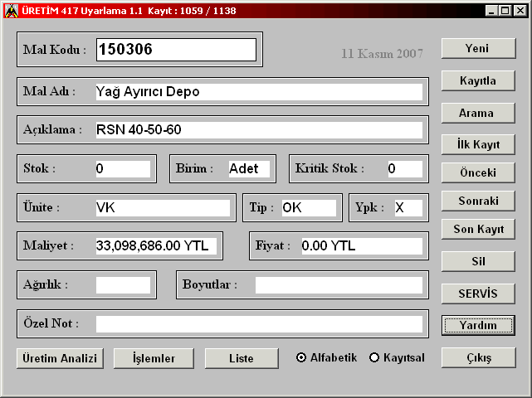The height and width of the screenshot is (398, 532).
Task: Jump to first record via İlk Kayıt
Action: pyautogui.click(x=477, y=144)
